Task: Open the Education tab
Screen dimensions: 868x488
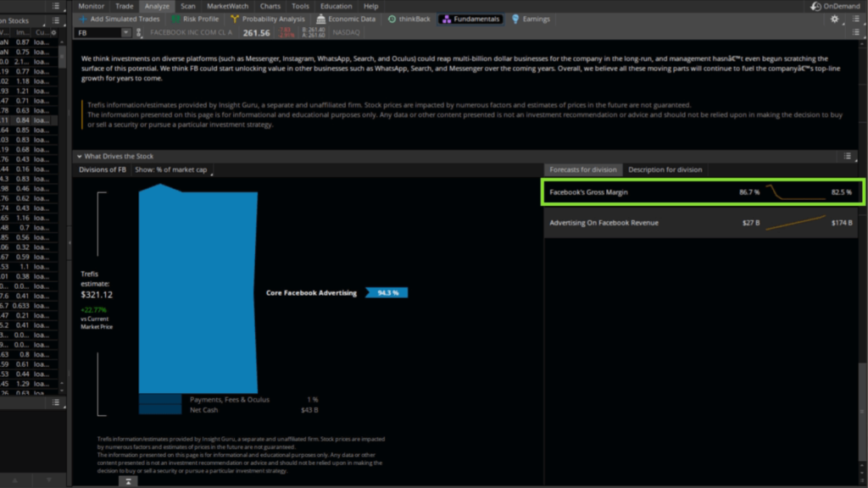Action: (336, 6)
